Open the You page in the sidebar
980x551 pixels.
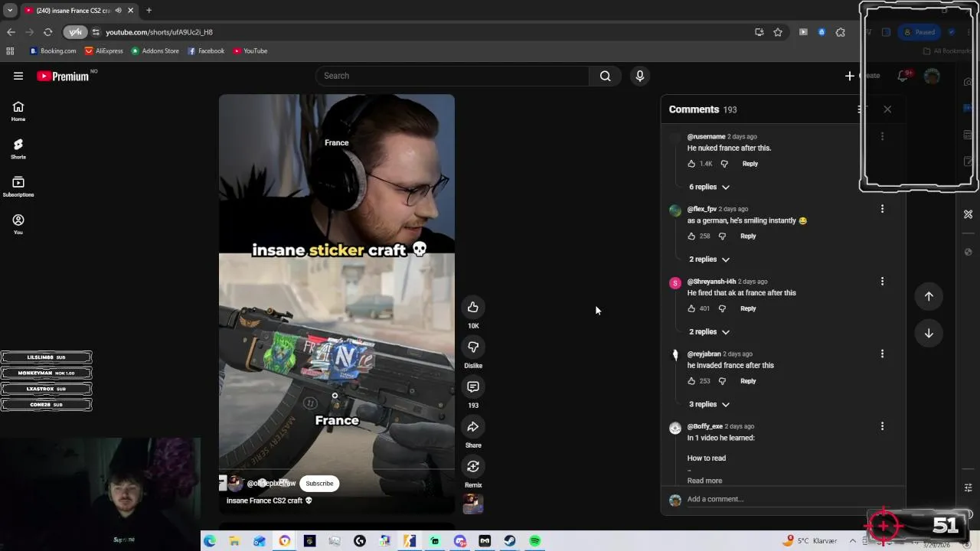[x=18, y=224]
